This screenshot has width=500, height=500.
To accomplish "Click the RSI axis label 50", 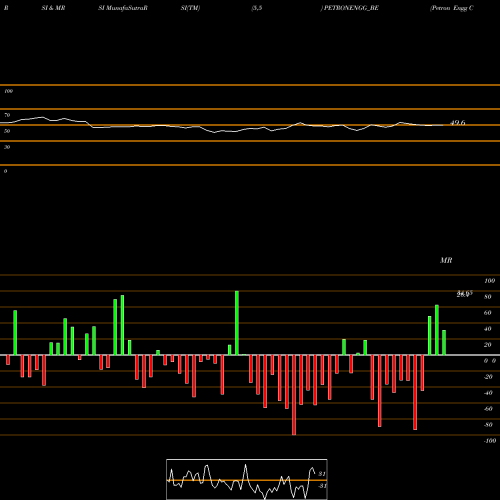I will [7, 131].
